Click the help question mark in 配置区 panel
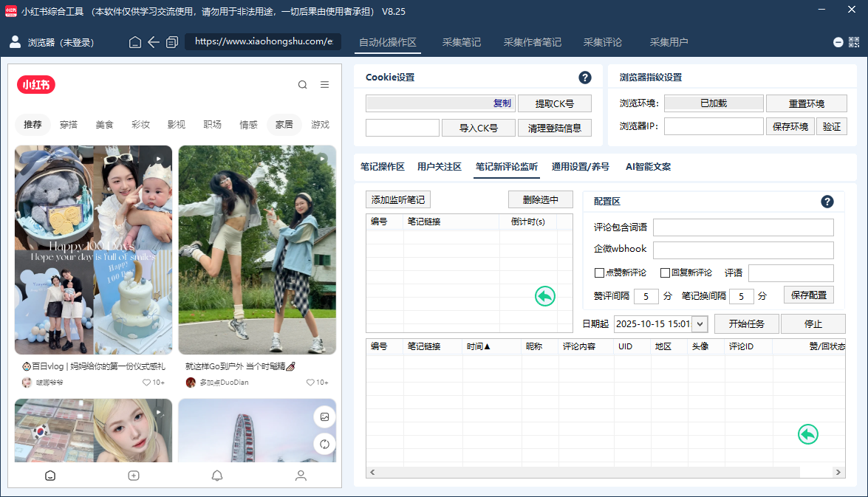868x497 pixels. 827,201
